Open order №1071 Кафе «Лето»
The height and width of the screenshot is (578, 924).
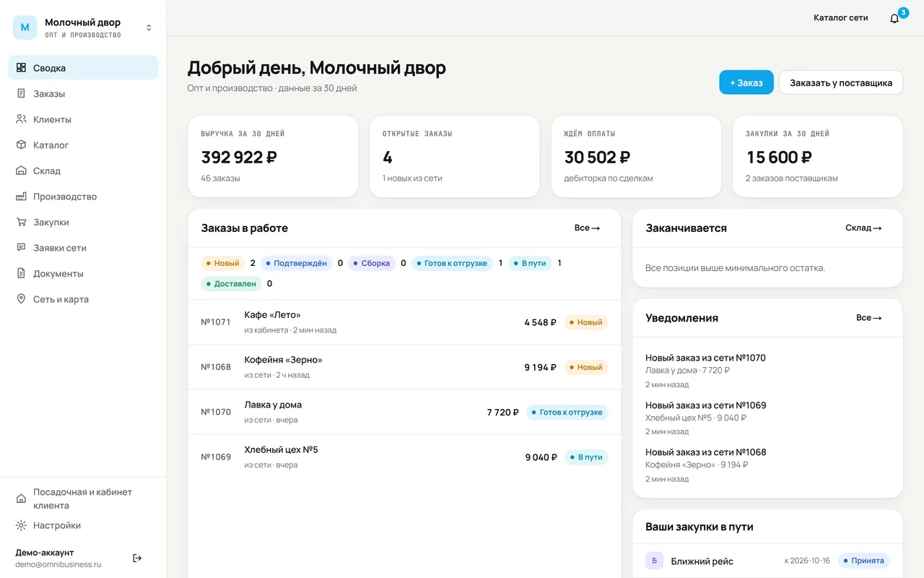pos(404,322)
